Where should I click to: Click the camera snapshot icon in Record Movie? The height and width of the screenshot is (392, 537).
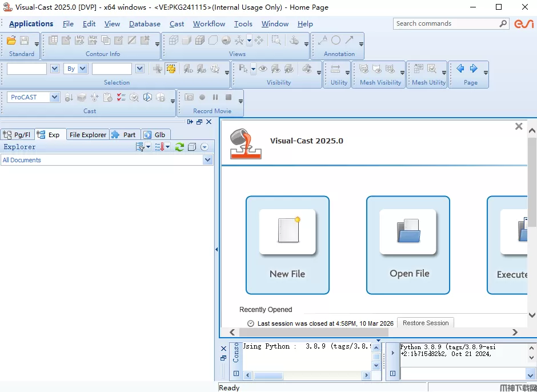(x=189, y=98)
